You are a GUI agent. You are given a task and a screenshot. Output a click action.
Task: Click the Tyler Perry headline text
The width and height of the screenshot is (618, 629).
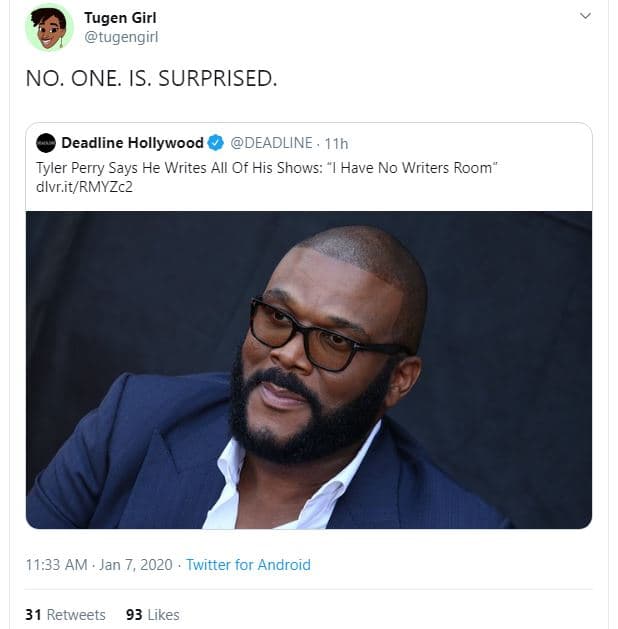[200, 167]
